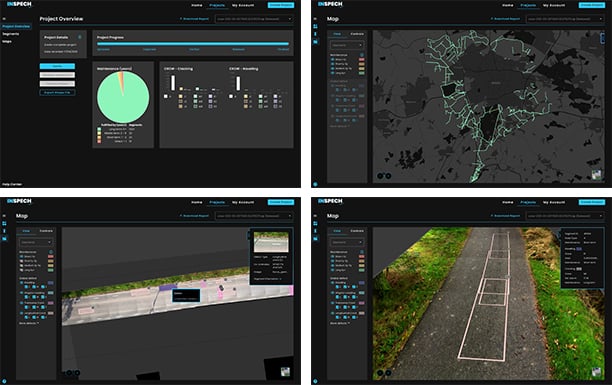Toggle Ravelling defect checkbox on road aerial screen
612x385 pixels.
pyautogui.click(x=22, y=282)
